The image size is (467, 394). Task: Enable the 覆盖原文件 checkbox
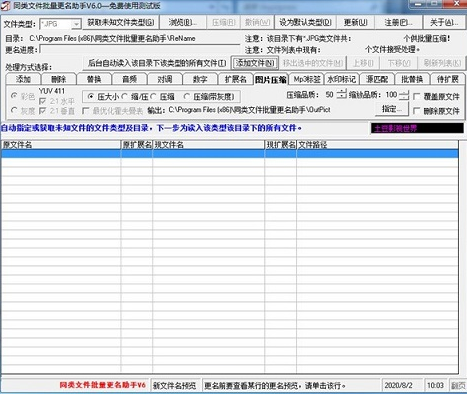(x=417, y=96)
